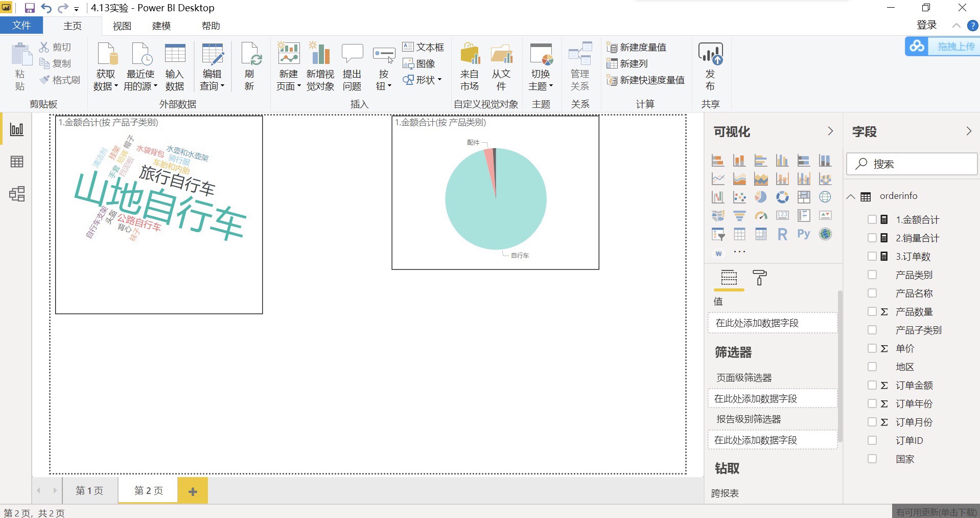Click 新建度量值 button
This screenshot has height=518, width=980.
637,47
